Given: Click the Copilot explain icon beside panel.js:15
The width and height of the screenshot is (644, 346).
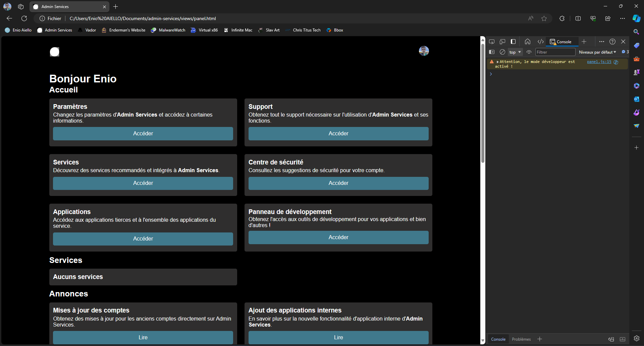Looking at the screenshot, I should (616, 62).
